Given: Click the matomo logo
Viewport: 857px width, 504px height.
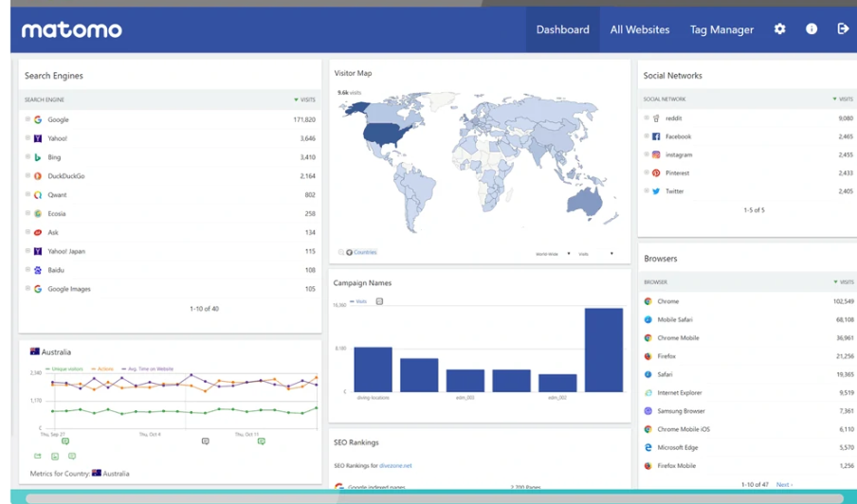Looking at the screenshot, I should (72, 29).
